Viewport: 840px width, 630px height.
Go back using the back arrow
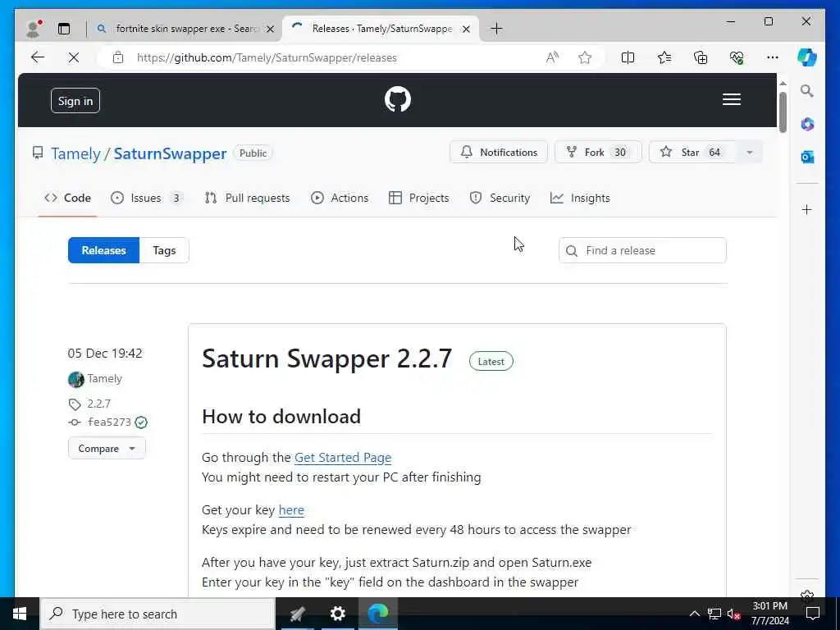pos(38,57)
